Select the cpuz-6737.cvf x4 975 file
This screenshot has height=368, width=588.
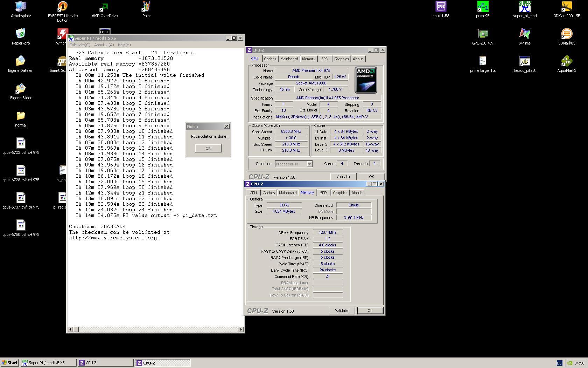pos(21,201)
